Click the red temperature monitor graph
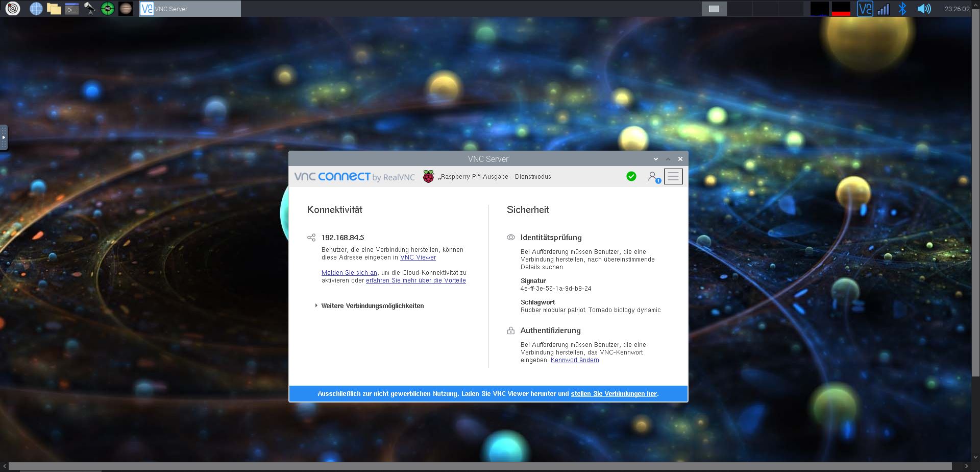 [841, 9]
